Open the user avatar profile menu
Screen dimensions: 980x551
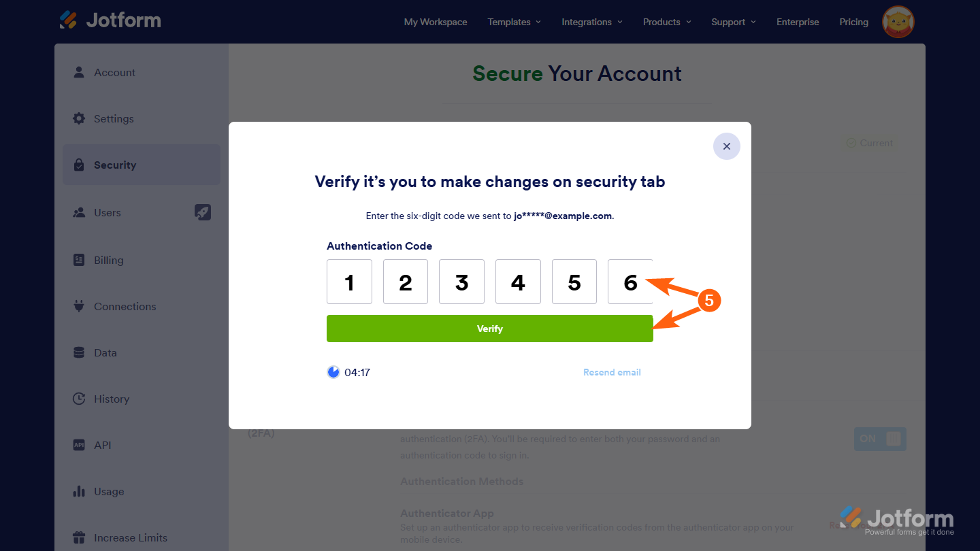pos(898,22)
